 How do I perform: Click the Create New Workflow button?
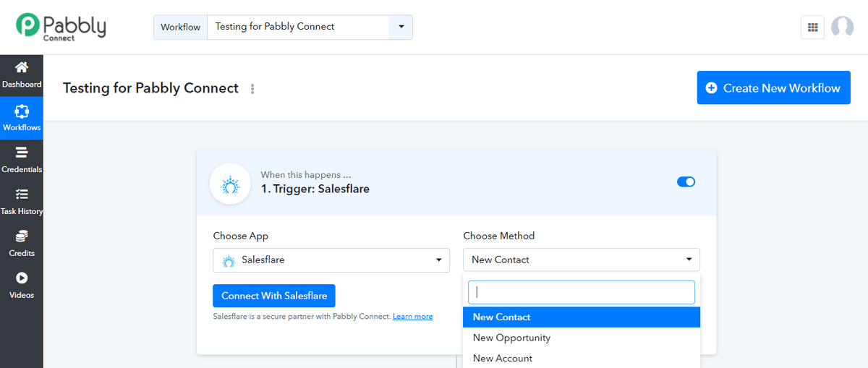pyautogui.click(x=774, y=87)
